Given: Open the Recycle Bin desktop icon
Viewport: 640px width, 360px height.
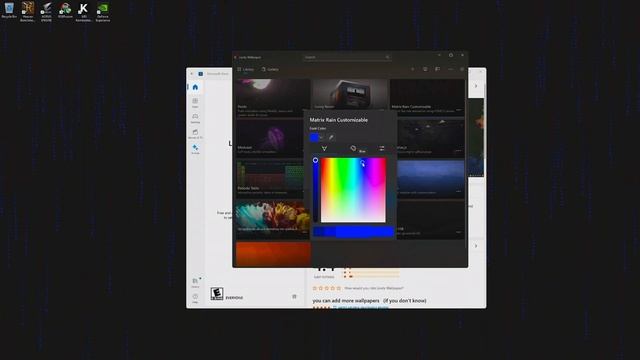Looking at the screenshot, I should pyautogui.click(x=9, y=11).
